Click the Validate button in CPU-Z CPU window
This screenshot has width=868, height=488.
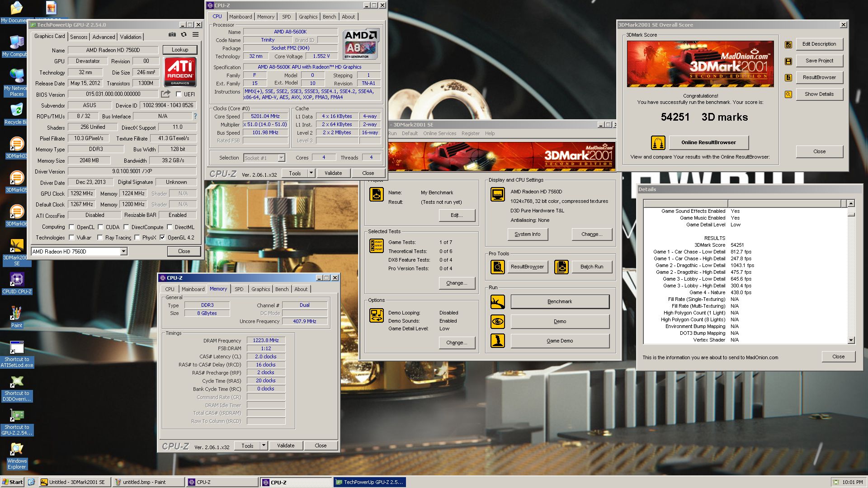click(333, 173)
